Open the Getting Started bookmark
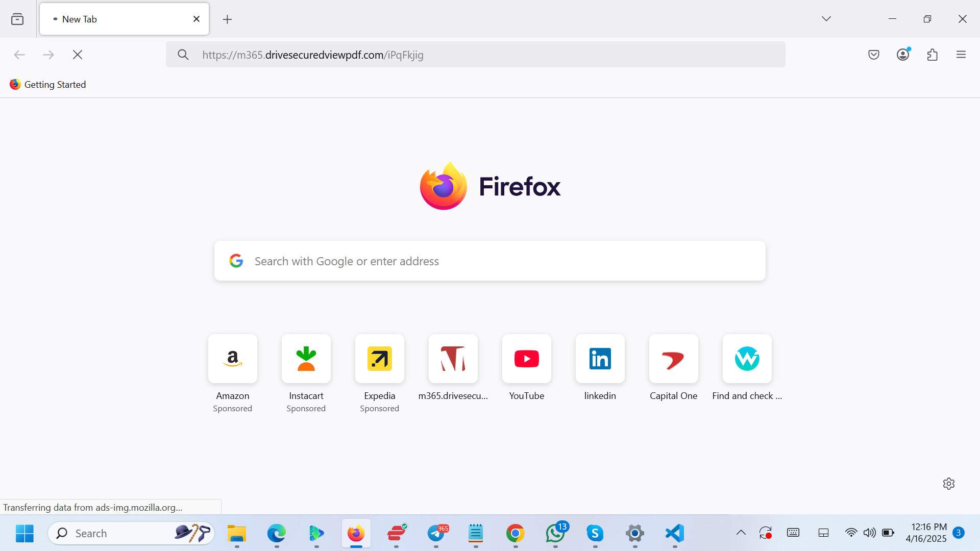The image size is (980, 551). tap(48, 85)
